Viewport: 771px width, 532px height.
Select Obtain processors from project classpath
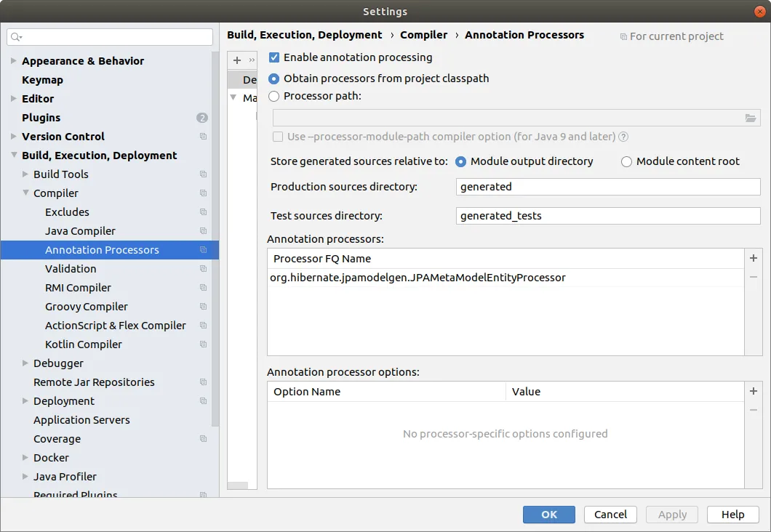[274, 78]
